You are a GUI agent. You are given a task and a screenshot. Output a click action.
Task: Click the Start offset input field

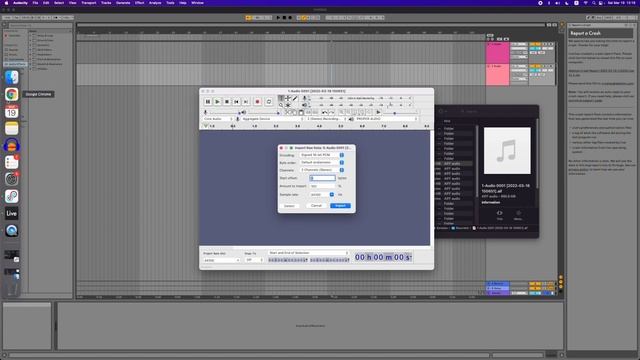tap(322, 178)
